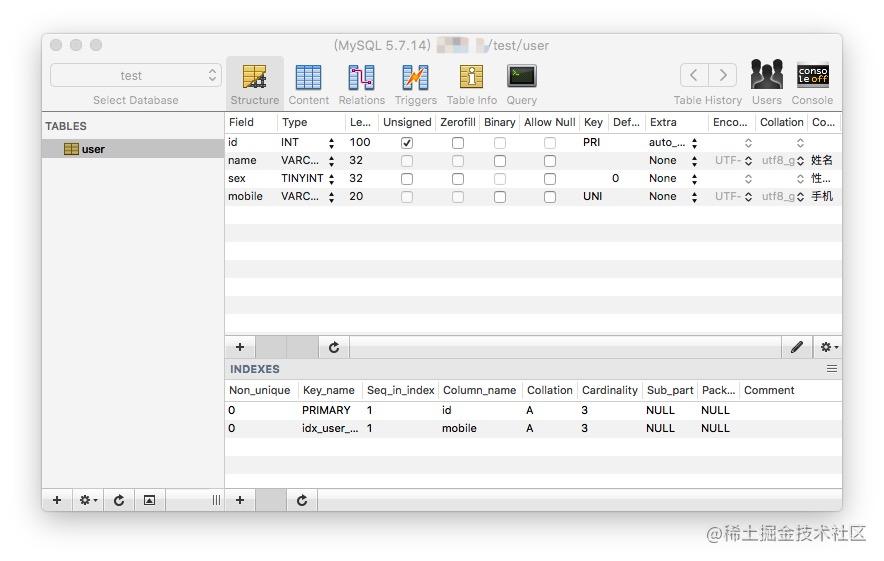Check Binary for the mobile field

[x=500, y=197]
